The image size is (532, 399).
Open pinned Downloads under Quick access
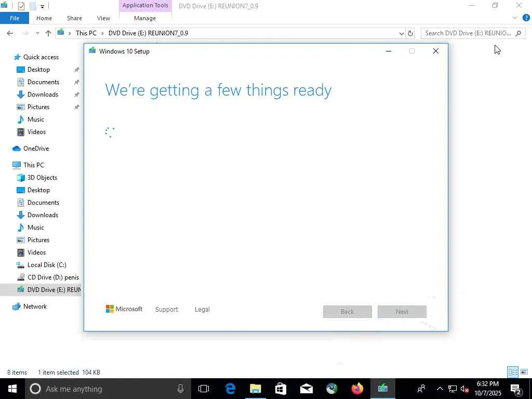43,95
